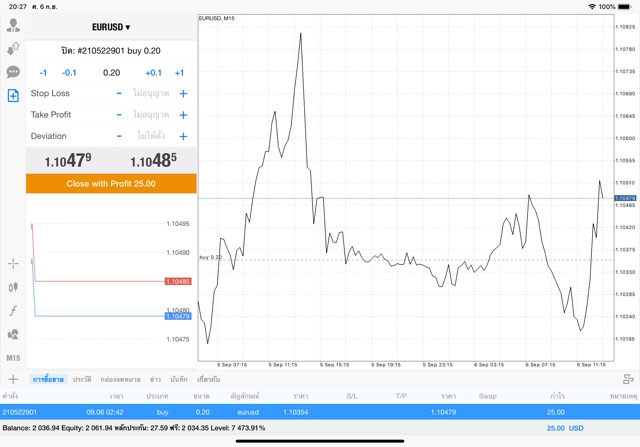This screenshot has width=640, height=447.
Task: Activate the crosshair tool
Action: click(x=13, y=264)
